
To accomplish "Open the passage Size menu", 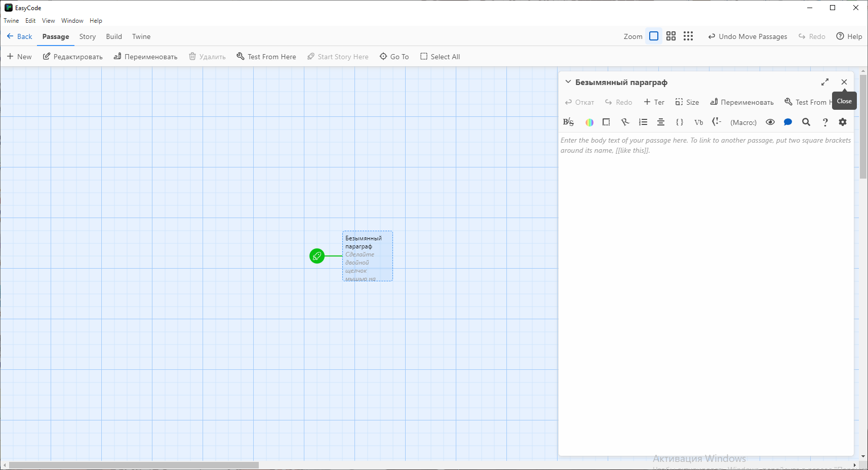I will [x=687, y=102].
